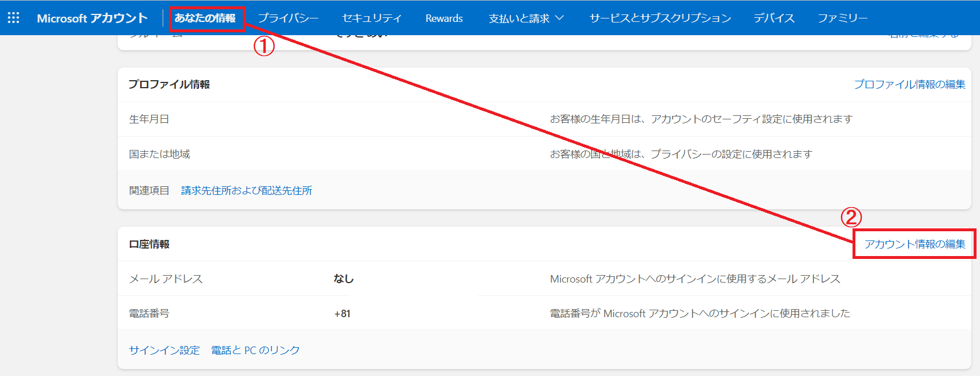Image resolution: width=980 pixels, height=376 pixels.
Task: Click the phone number sign-in description
Action: pyautogui.click(x=700, y=314)
